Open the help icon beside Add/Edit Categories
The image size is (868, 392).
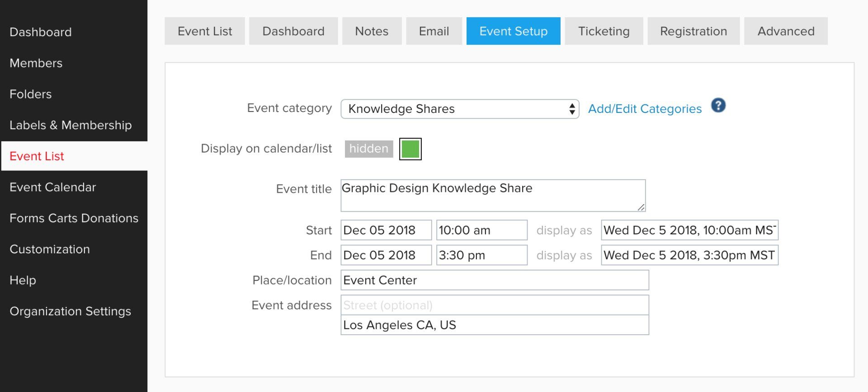click(718, 106)
